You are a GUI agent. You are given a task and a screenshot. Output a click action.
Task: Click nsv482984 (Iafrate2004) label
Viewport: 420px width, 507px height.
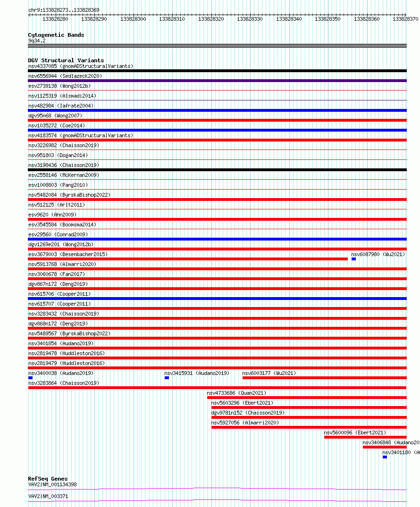click(61, 106)
